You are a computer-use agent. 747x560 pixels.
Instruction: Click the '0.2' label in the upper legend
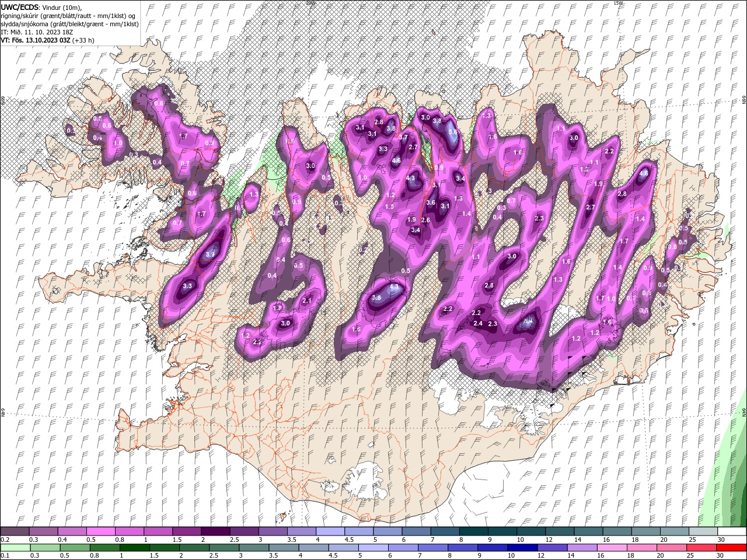5,540
